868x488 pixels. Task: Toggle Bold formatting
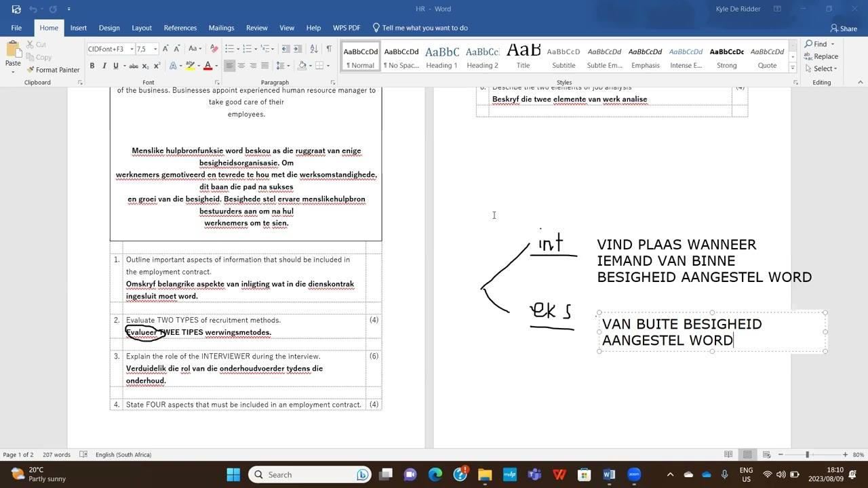(92, 66)
